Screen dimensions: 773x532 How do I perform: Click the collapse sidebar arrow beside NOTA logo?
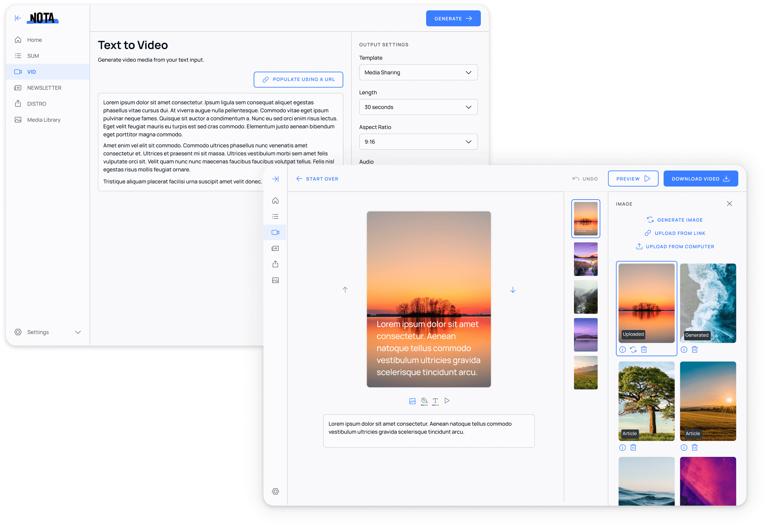(x=18, y=18)
